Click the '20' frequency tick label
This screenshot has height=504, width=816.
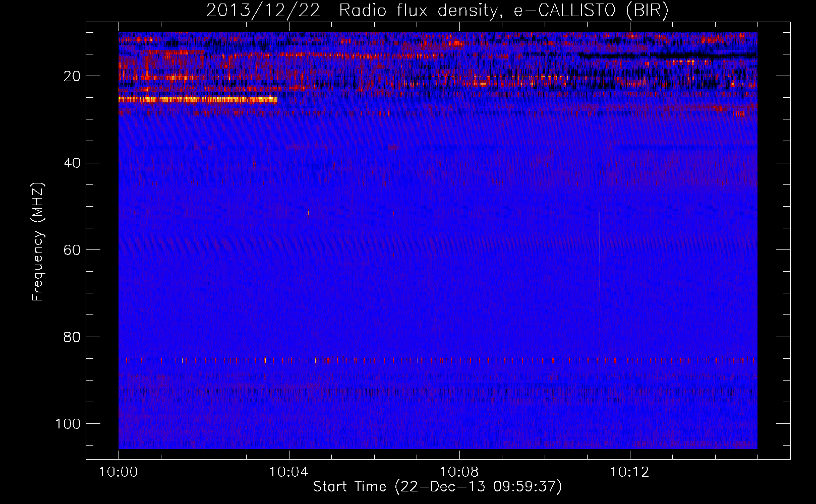tap(73, 76)
